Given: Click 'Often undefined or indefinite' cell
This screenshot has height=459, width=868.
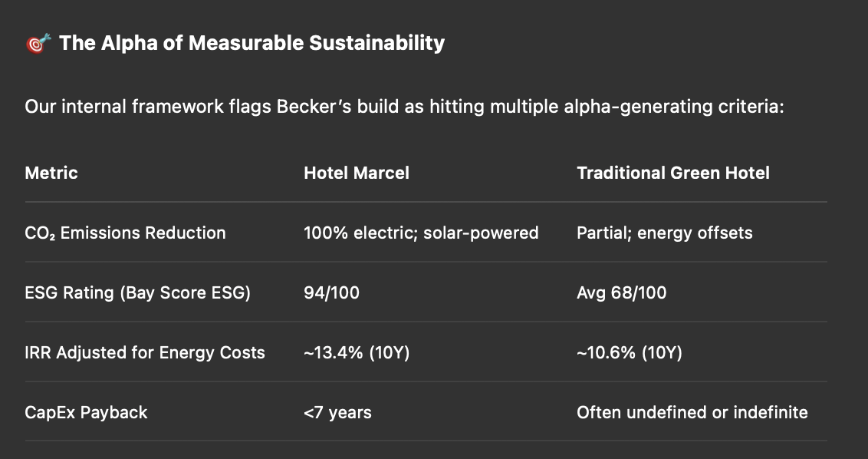Looking at the screenshot, I should point(692,412).
